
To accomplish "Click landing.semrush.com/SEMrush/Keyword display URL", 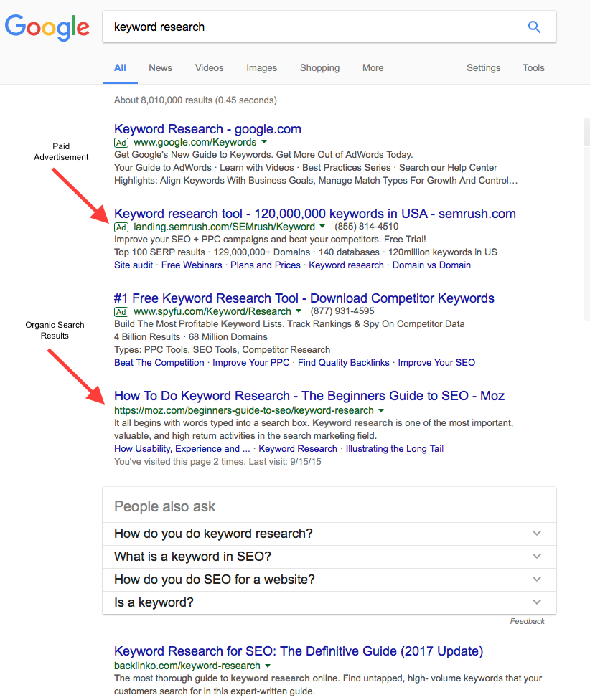I will [224, 227].
